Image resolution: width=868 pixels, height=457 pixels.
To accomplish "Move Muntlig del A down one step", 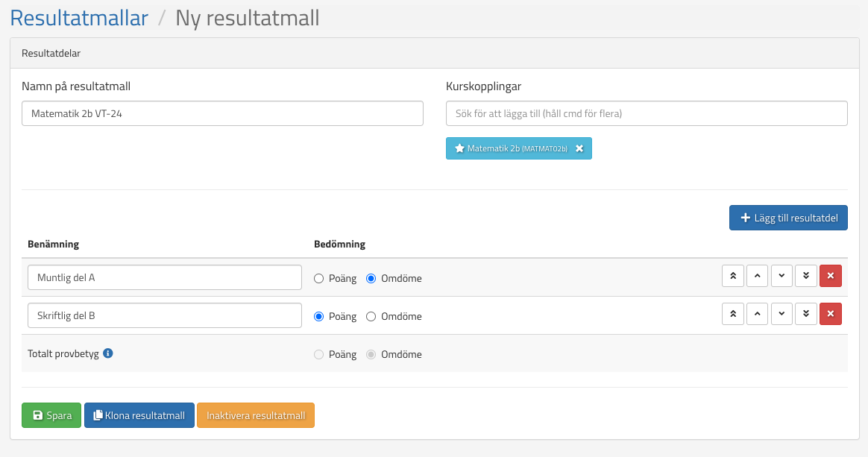I will click(x=781, y=276).
